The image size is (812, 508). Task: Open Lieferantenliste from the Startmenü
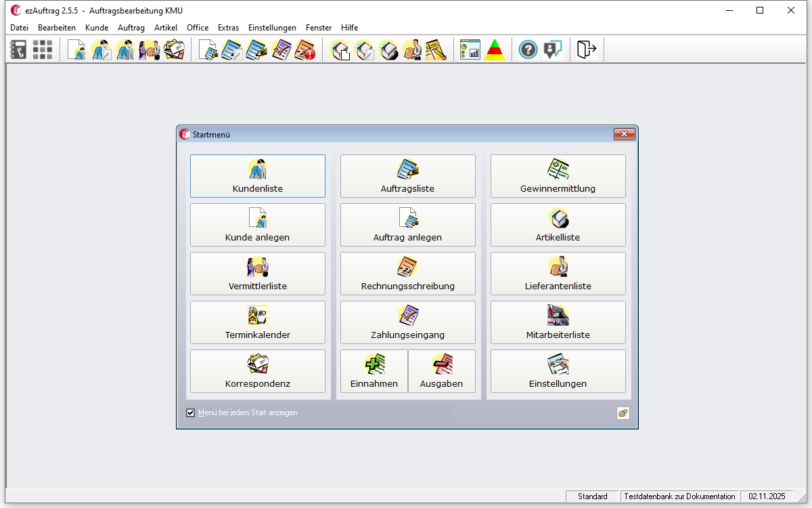point(558,274)
